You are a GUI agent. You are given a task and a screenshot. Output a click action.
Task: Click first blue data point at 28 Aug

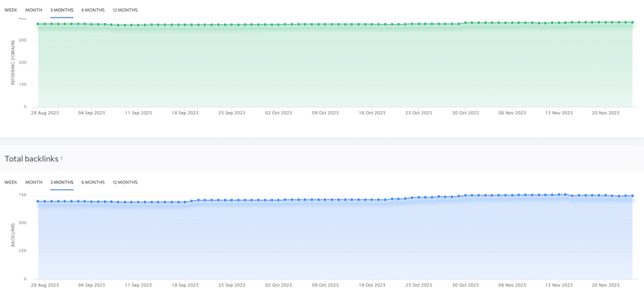pos(38,202)
